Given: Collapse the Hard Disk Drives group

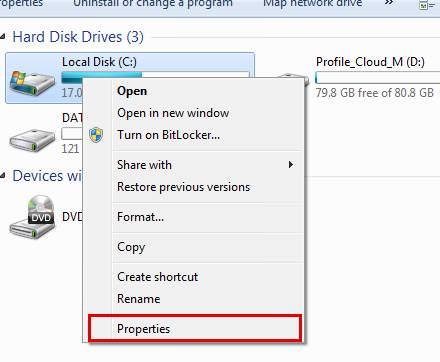Looking at the screenshot, I should click(x=3, y=37).
